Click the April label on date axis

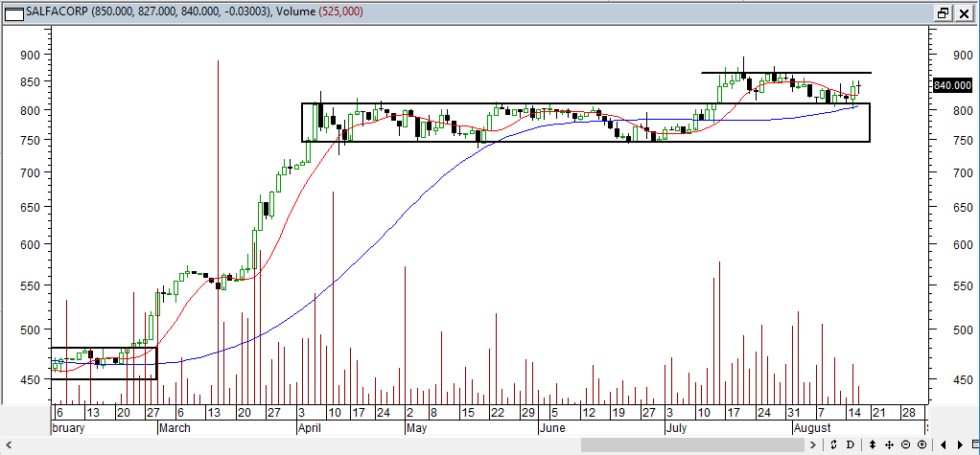[x=311, y=428]
